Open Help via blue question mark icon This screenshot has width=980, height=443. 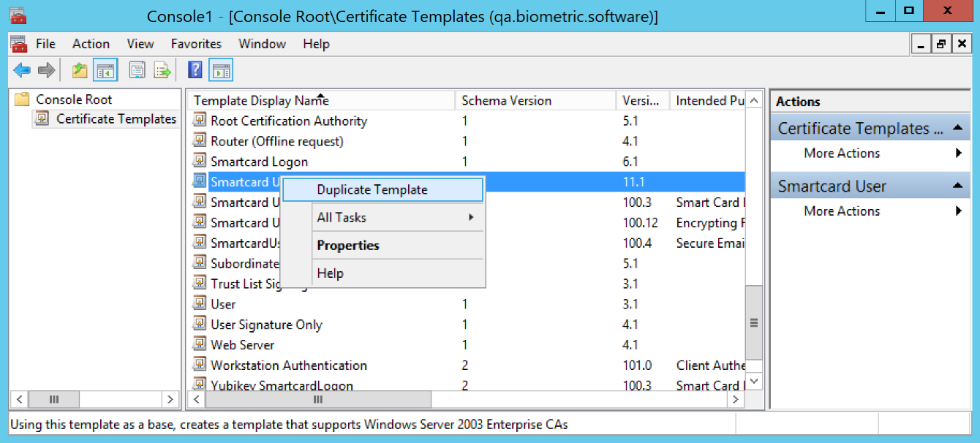point(195,70)
